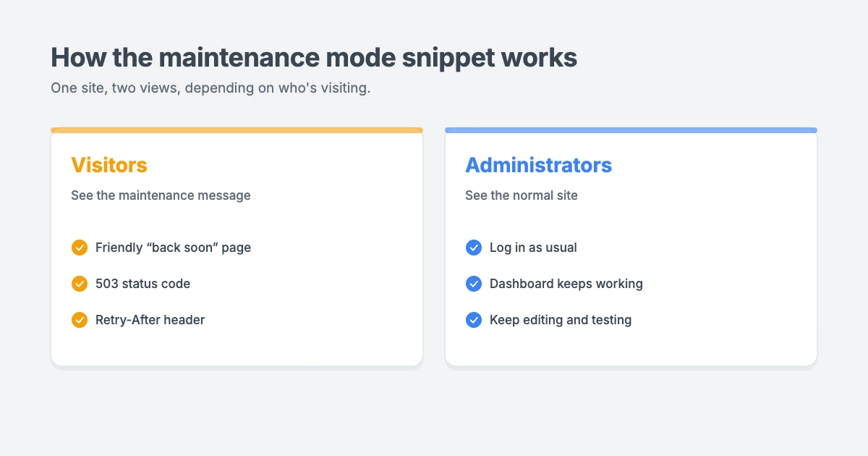Click the Friendly "back soon" page text
Viewport: 868px width, 456px height.
[173, 248]
